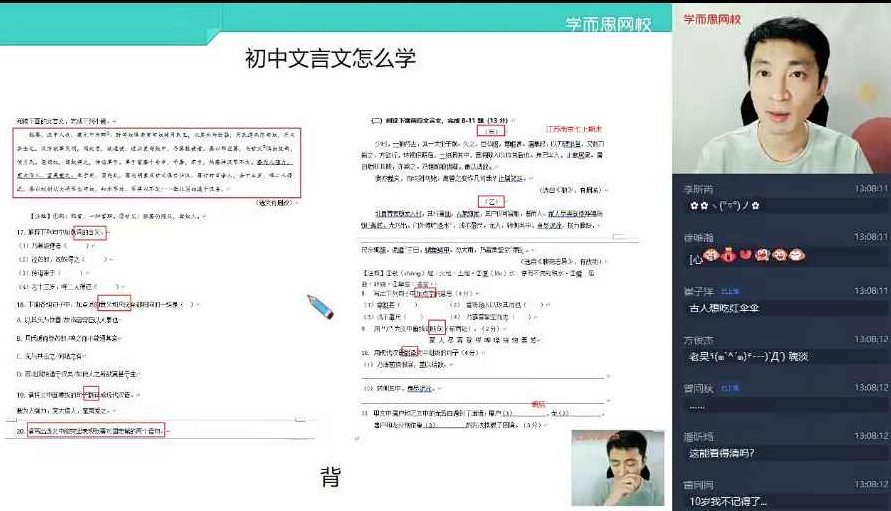
Task: Open the small picture-in-picture student video
Action: (x=618, y=468)
